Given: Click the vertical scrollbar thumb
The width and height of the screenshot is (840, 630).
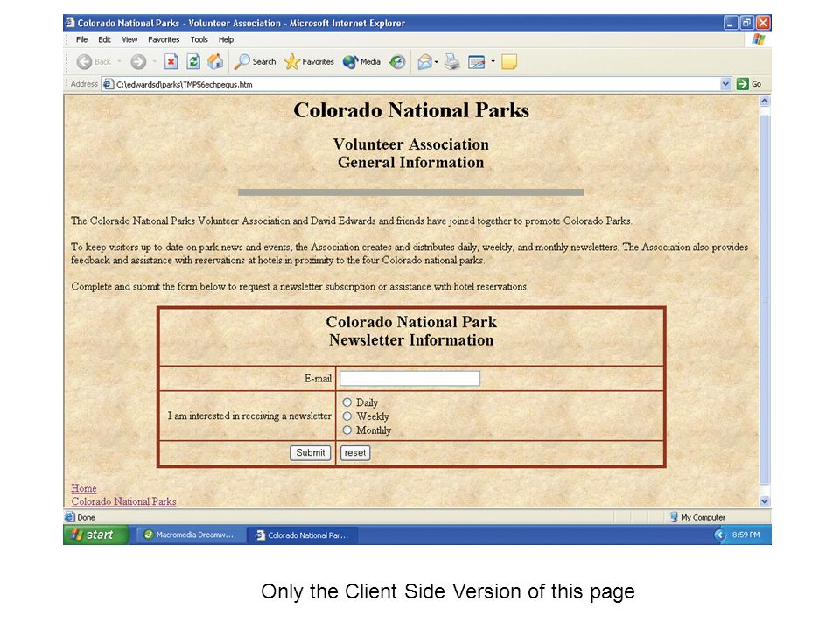Looking at the screenshot, I should (x=765, y=300).
